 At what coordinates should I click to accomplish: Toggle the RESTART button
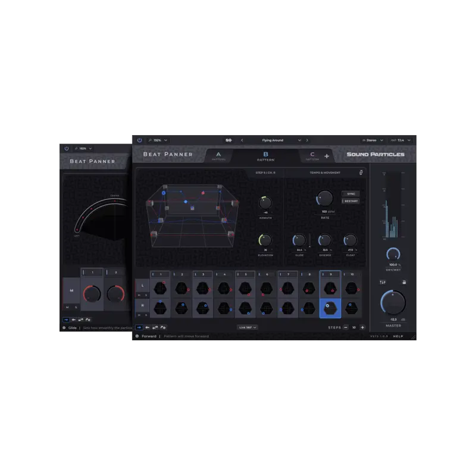(350, 201)
